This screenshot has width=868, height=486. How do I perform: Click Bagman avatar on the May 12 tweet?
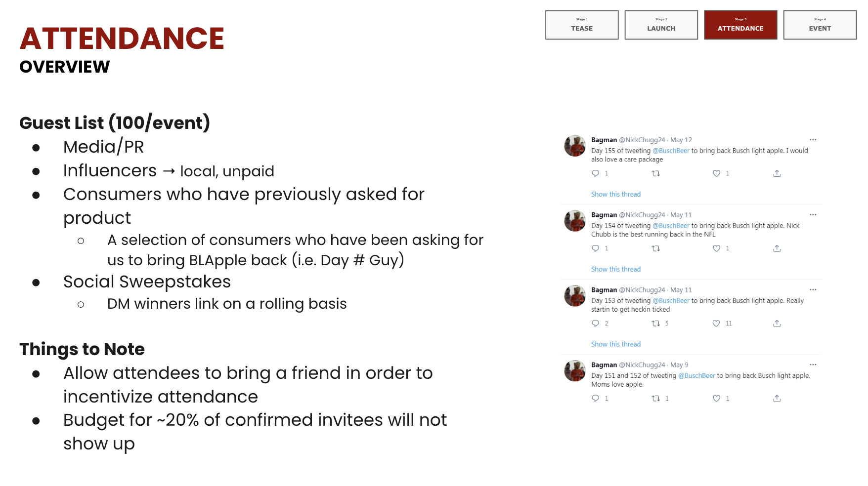(575, 146)
